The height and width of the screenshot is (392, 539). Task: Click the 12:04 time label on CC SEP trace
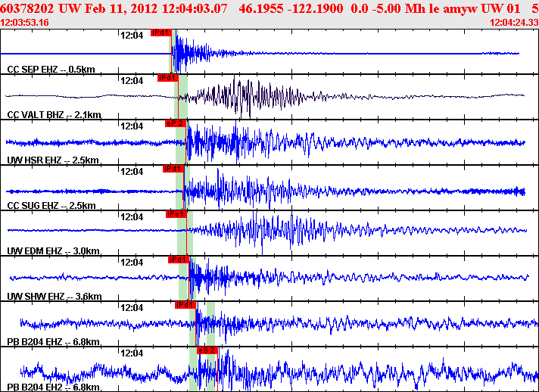(132, 35)
